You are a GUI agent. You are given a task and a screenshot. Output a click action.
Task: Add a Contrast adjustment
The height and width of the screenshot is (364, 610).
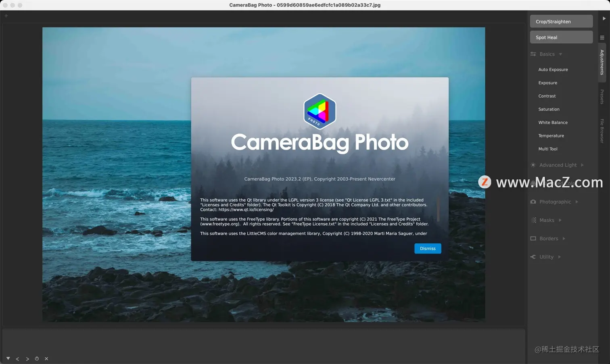tap(547, 96)
